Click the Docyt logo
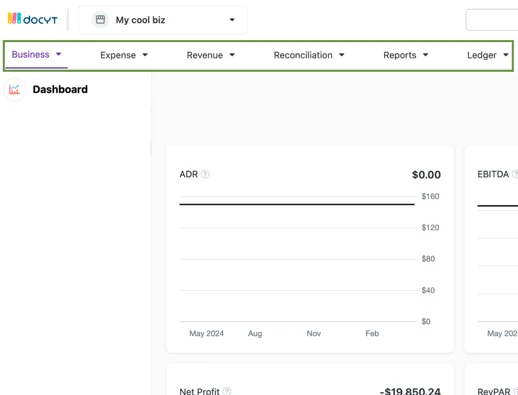The width and height of the screenshot is (518, 395). tap(32, 19)
